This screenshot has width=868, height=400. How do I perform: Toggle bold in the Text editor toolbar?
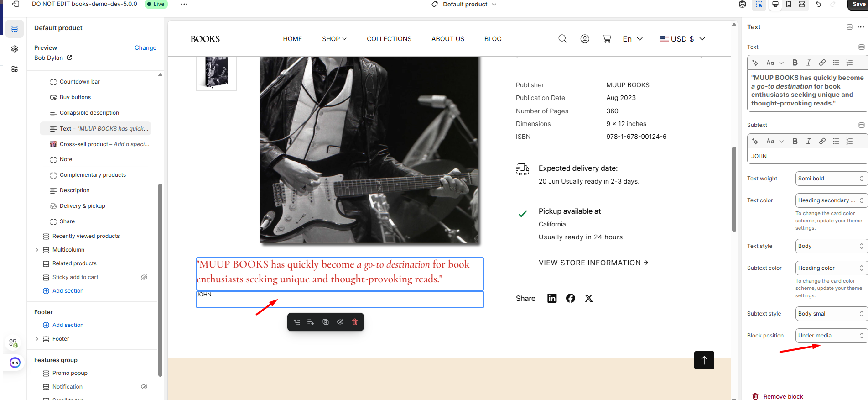pos(795,63)
